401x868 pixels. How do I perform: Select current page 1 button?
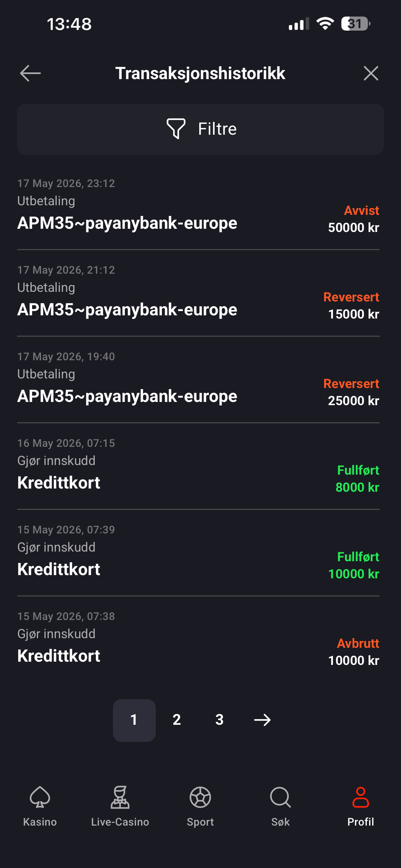134,720
